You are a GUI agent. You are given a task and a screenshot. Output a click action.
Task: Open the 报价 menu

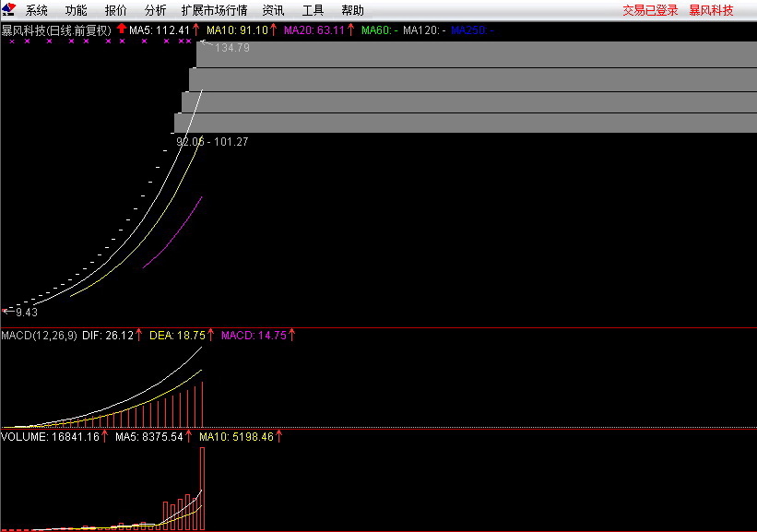point(116,10)
